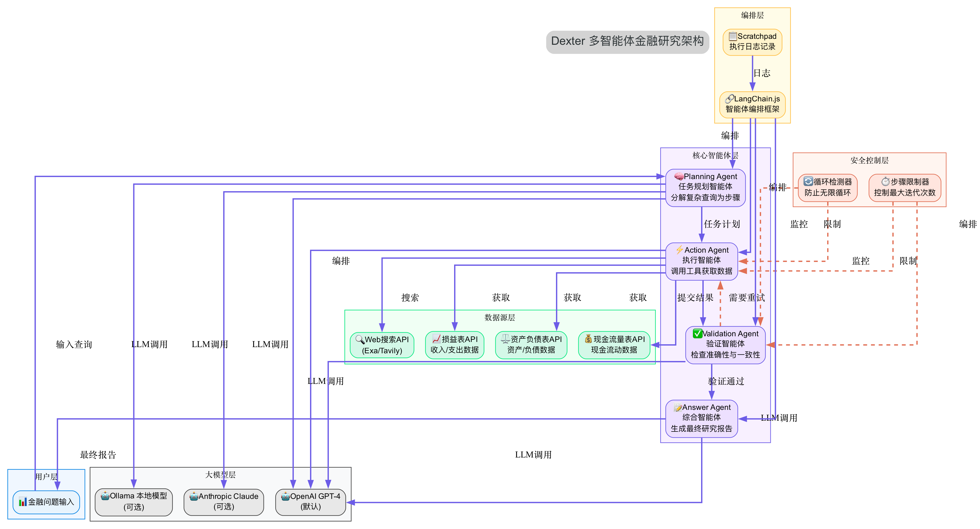Click the '控制最大迭代次数' text
This screenshot has width=980, height=529.
coord(904,192)
